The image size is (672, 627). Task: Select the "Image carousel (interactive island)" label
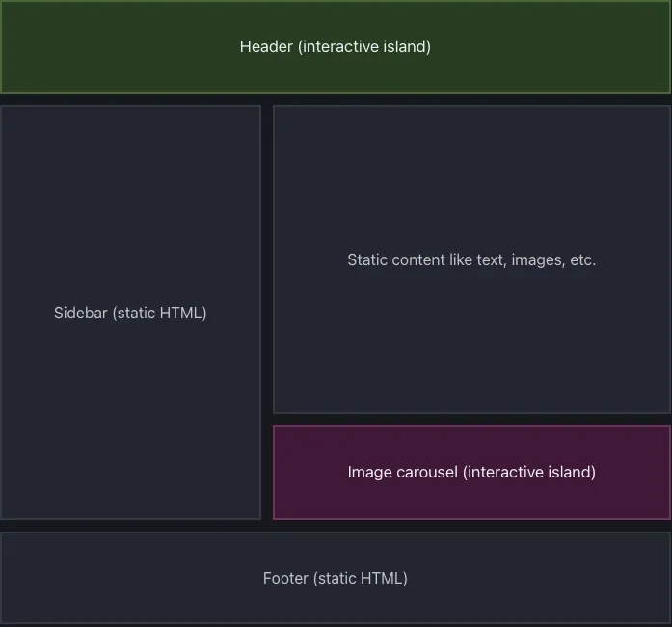pos(471,472)
